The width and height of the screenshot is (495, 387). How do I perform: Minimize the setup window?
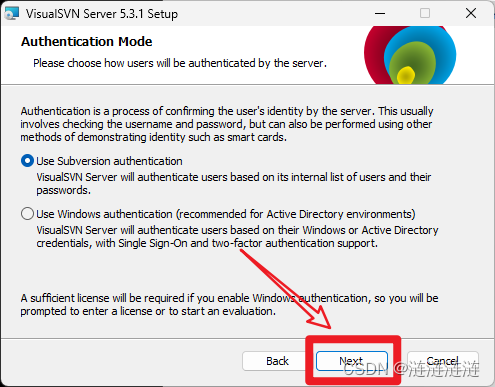(380, 13)
